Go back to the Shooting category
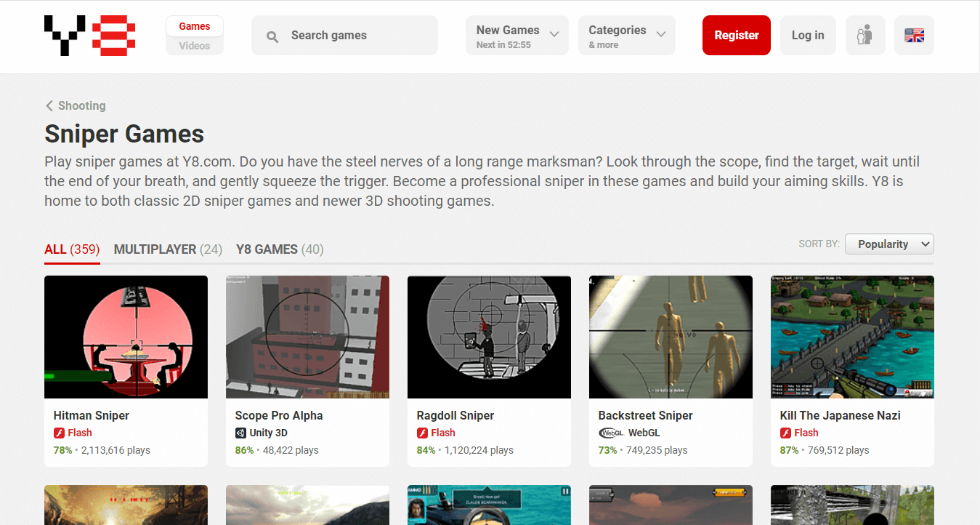This screenshot has height=525, width=980. coord(81,106)
